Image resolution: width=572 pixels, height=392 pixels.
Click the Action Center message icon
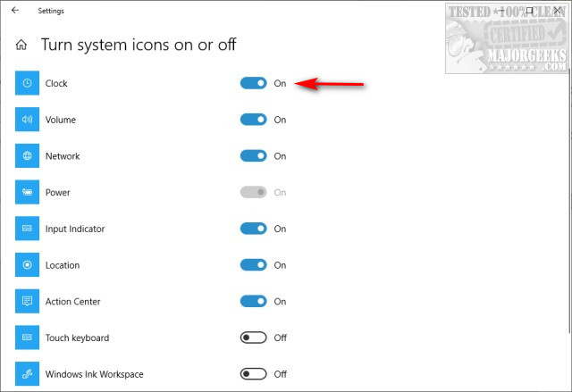(x=27, y=302)
